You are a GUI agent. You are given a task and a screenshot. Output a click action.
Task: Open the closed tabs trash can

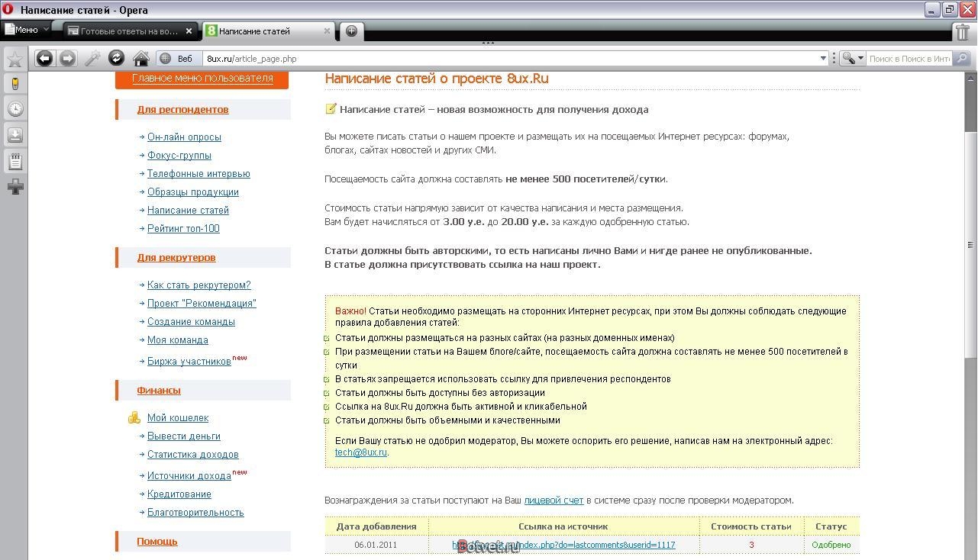click(963, 31)
